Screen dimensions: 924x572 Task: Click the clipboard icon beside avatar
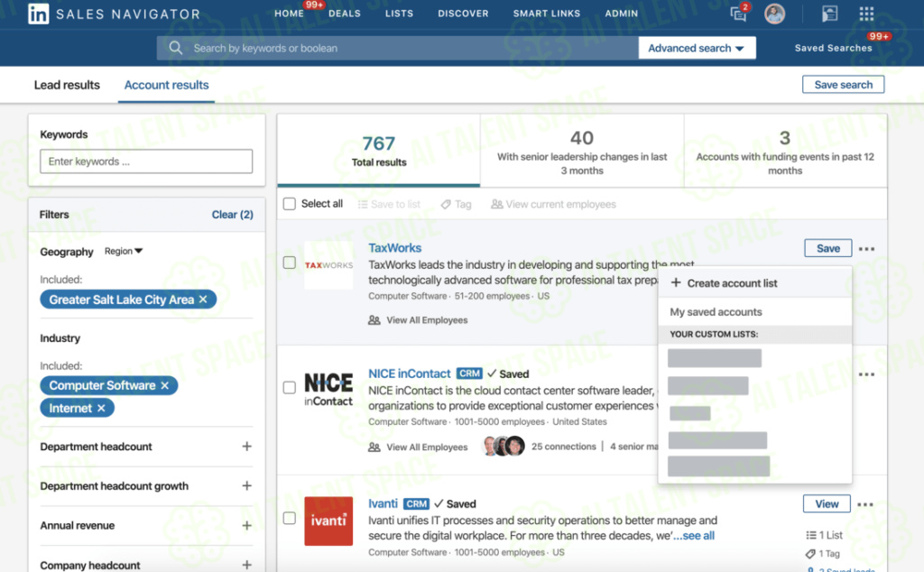click(829, 14)
